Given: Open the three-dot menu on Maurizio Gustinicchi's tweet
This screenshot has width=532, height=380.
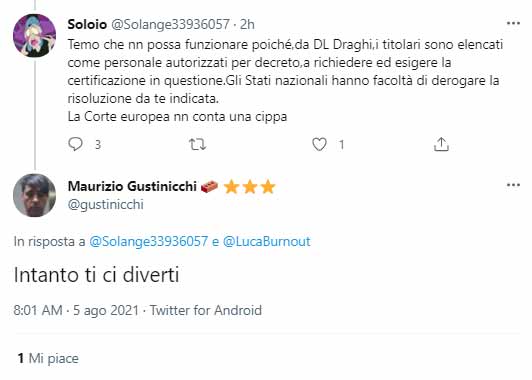Looking at the screenshot, I should click(513, 185).
